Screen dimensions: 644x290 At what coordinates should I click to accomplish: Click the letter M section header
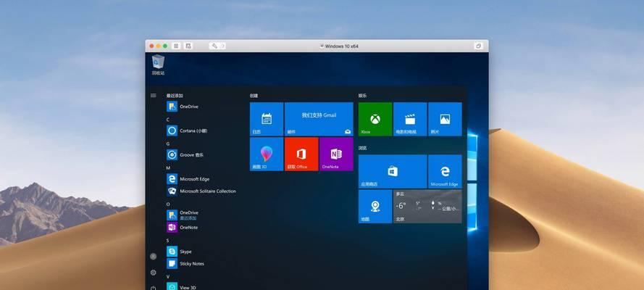pyautogui.click(x=168, y=168)
